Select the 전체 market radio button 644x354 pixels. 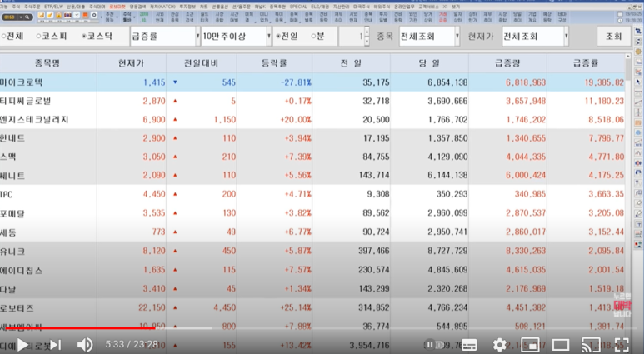(3, 36)
